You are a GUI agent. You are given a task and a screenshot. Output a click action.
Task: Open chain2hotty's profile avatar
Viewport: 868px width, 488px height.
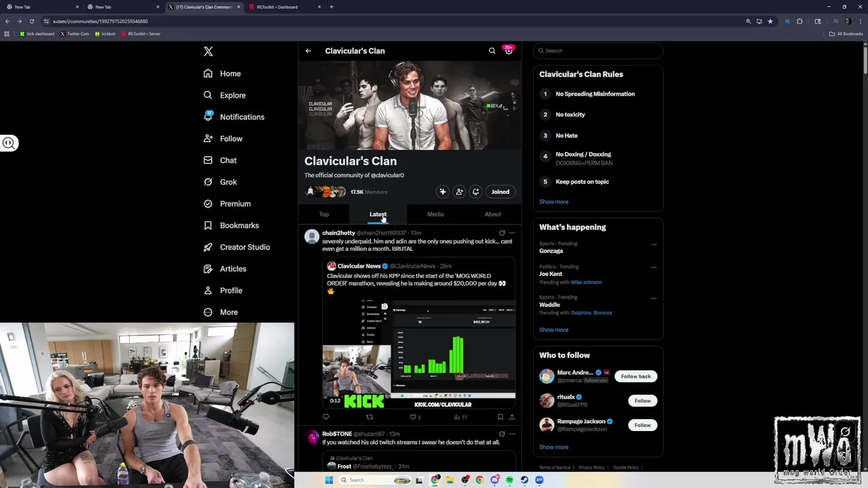point(312,236)
